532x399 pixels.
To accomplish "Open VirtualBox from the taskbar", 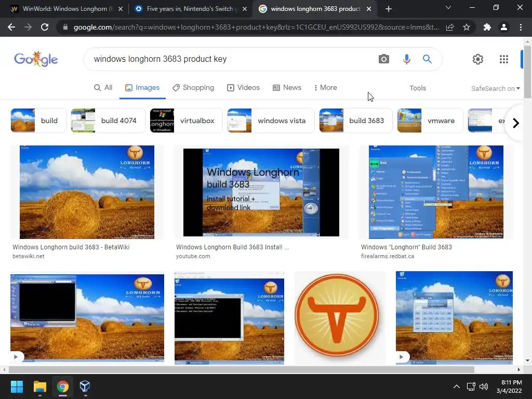I will pos(85,387).
